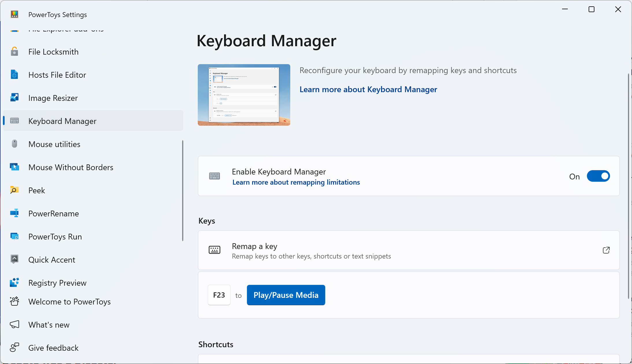Screen dimensions: 632x364
Task: Click the Registry Preview sidebar icon
Action: [x=15, y=283]
